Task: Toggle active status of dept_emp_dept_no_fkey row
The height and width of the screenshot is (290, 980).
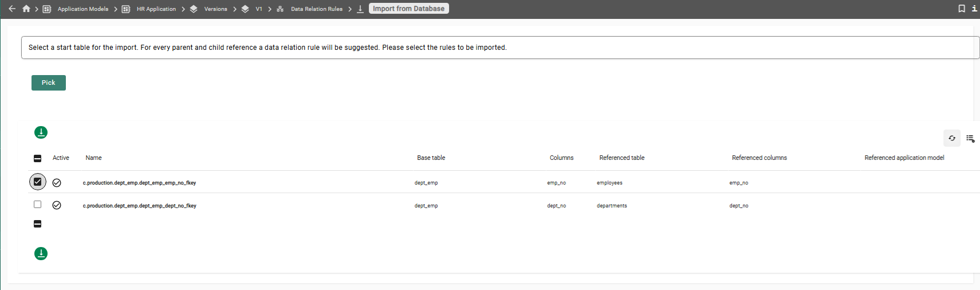Action: (57, 205)
